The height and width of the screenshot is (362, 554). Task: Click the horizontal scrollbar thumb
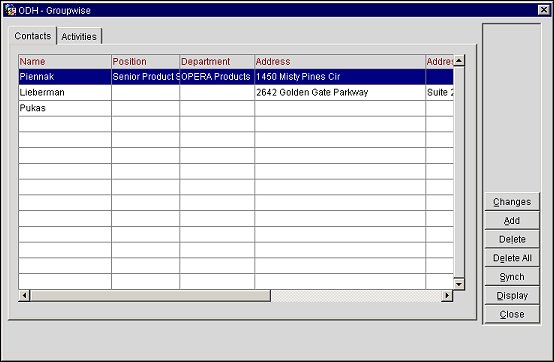point(151,295)
